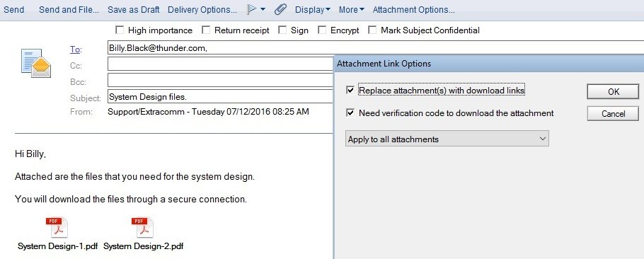The height and width of the screenshot is (259, 644).
Task: Enable the Return receipt checkbox
Action: tap(206, 30)
